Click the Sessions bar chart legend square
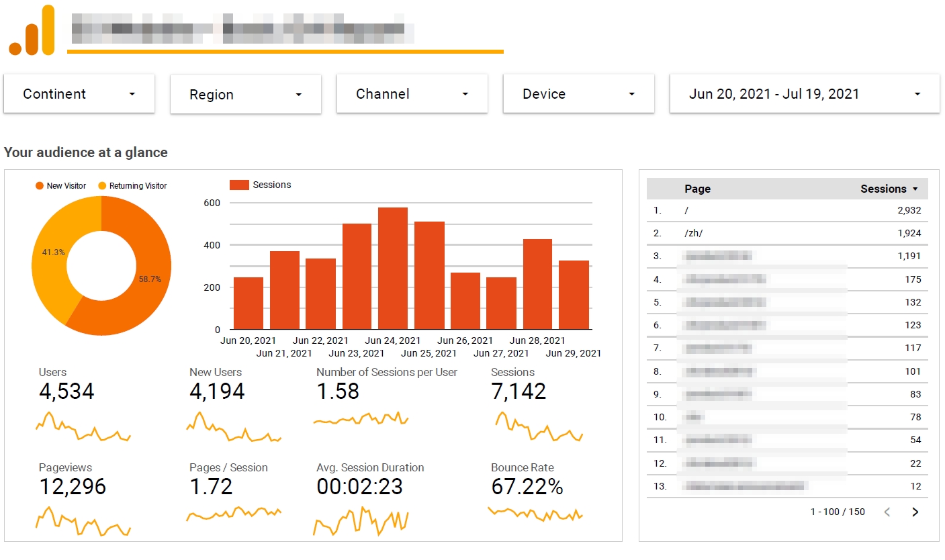The width and height of the screenshot is (945, 560). 239,185
